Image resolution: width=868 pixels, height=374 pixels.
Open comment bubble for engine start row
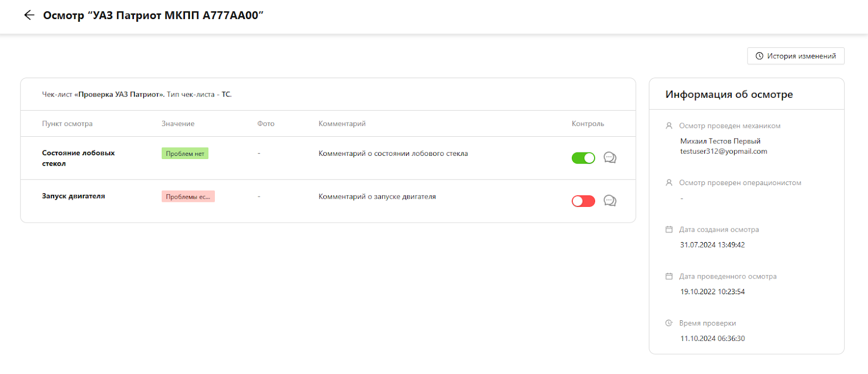[x=610, y=201]
